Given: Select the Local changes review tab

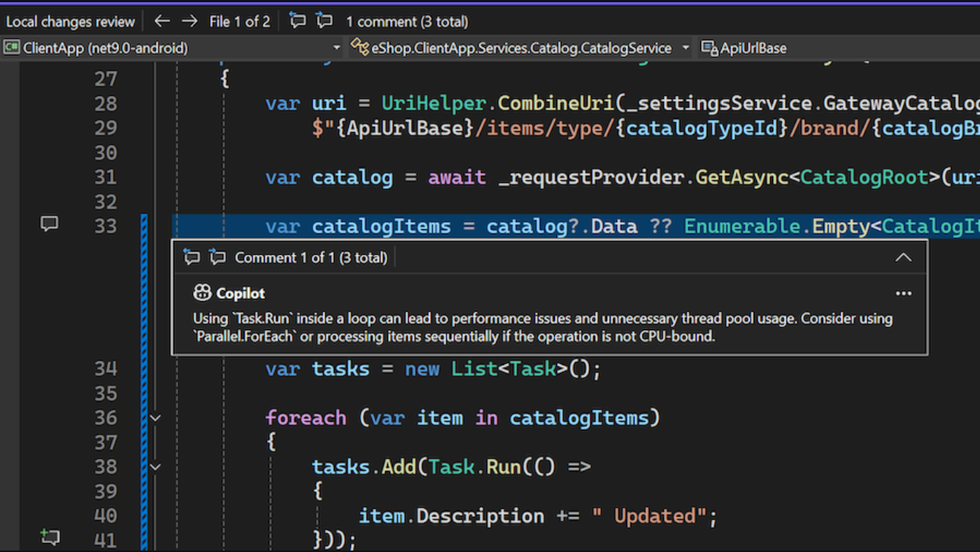Looking at the screenshot, I should click(x=70, y=21).
